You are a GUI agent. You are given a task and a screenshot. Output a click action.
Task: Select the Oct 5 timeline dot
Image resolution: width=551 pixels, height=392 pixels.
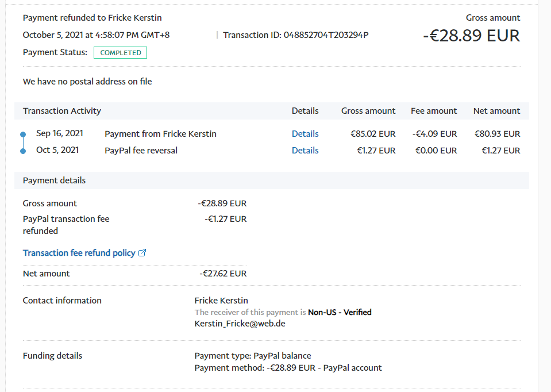tap(23, 151)
